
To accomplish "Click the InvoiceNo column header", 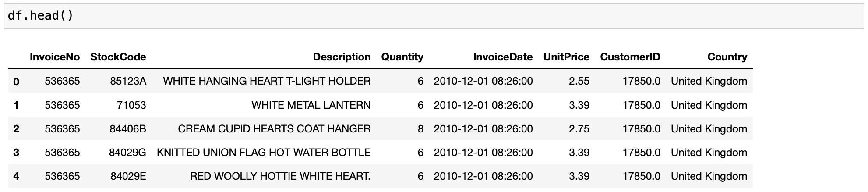I will [x=55, y=57].
